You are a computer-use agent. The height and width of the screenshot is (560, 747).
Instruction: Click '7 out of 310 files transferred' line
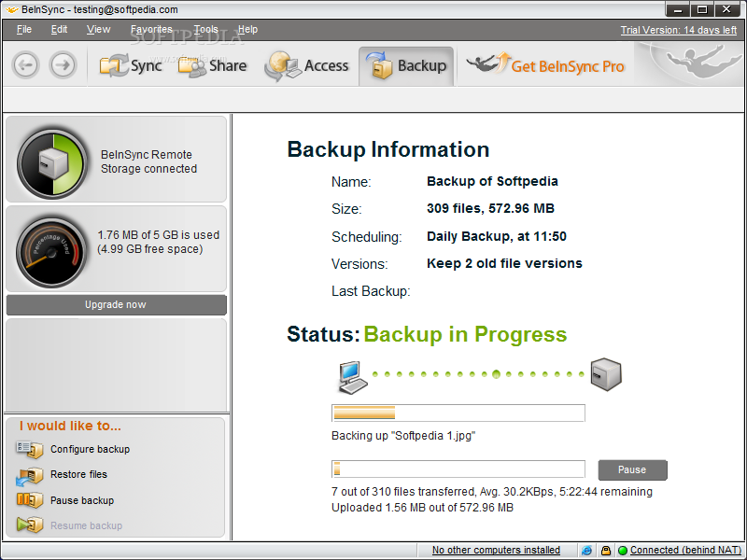click(492, 492)
